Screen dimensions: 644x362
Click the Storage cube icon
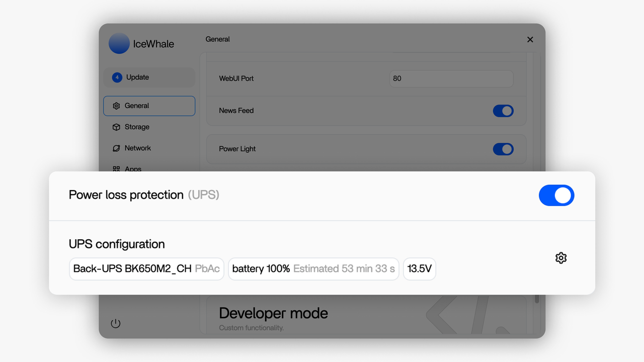pos(116,127)
